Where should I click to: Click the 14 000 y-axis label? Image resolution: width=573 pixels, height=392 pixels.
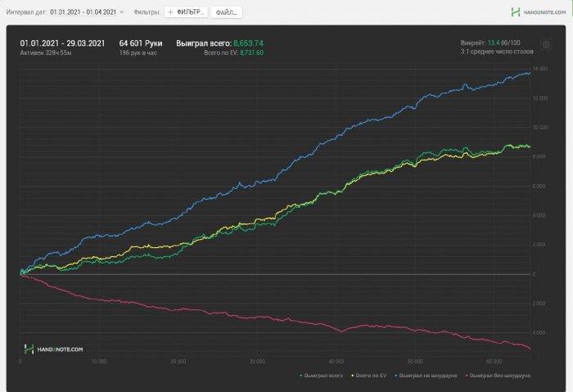(540, 69)
